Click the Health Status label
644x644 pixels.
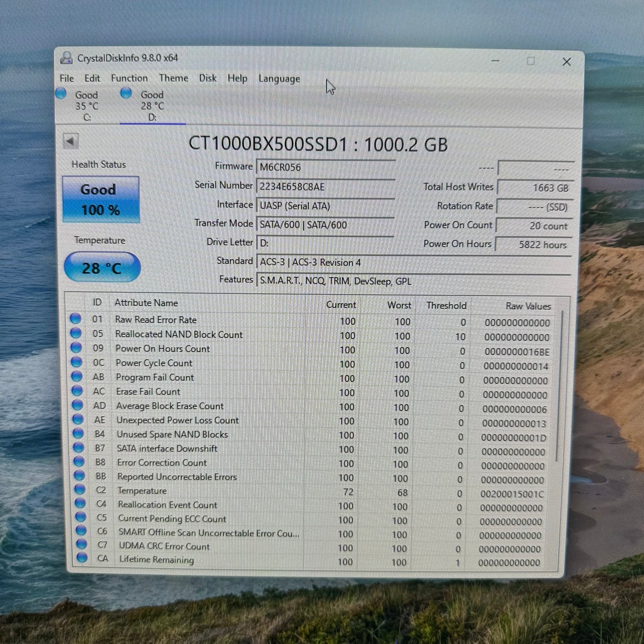[99, 164]
